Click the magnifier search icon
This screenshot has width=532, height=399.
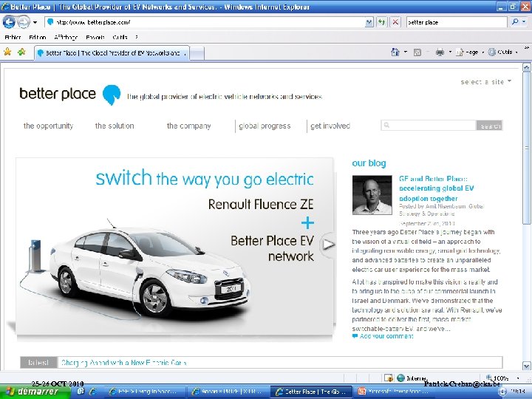pos(515,22)
